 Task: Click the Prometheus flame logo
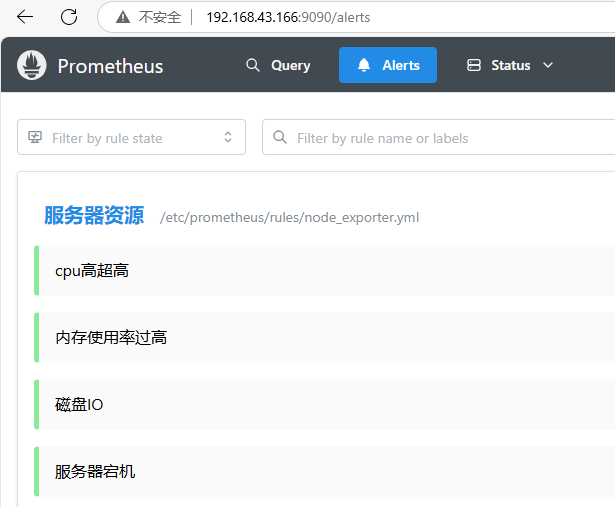pyautogui.click(x=31, y=65)
